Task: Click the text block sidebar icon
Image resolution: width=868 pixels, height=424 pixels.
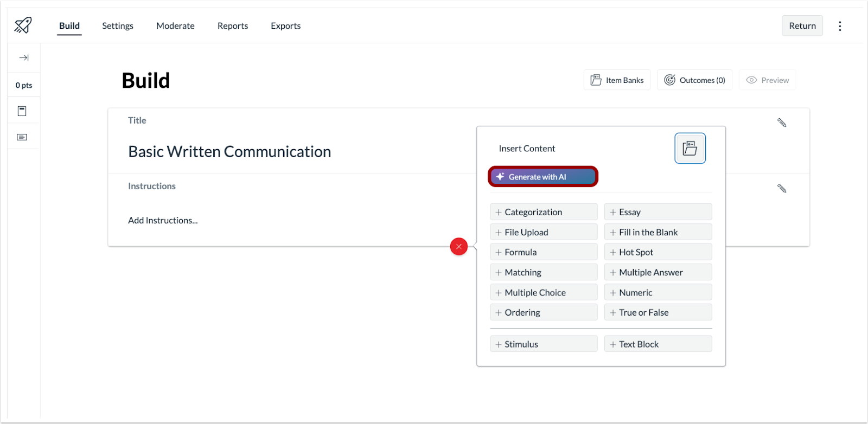Action: point(22,137)
